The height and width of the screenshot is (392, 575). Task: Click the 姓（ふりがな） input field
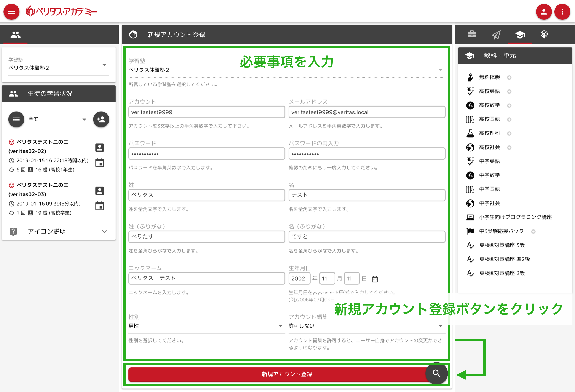click(x=207, y=237)
